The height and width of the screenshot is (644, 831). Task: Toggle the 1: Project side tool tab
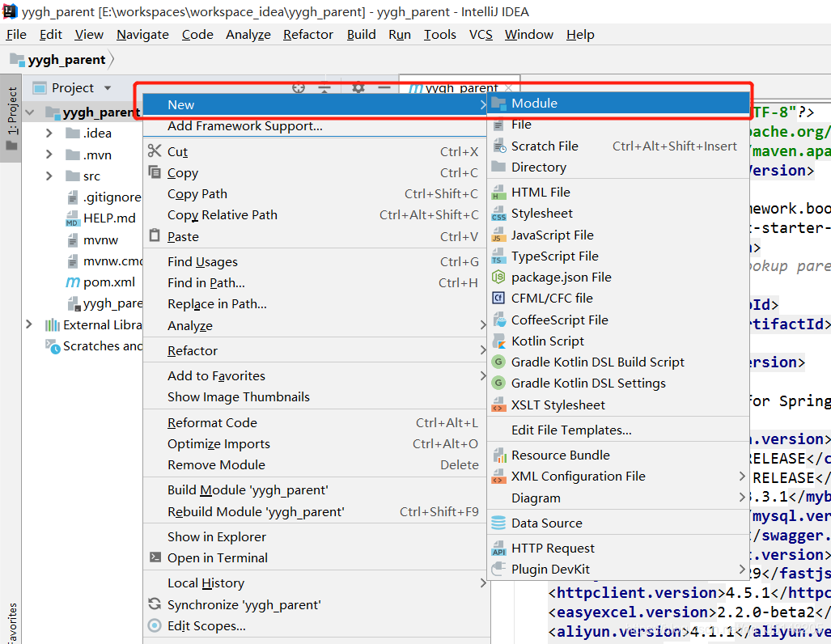[11, 118]
